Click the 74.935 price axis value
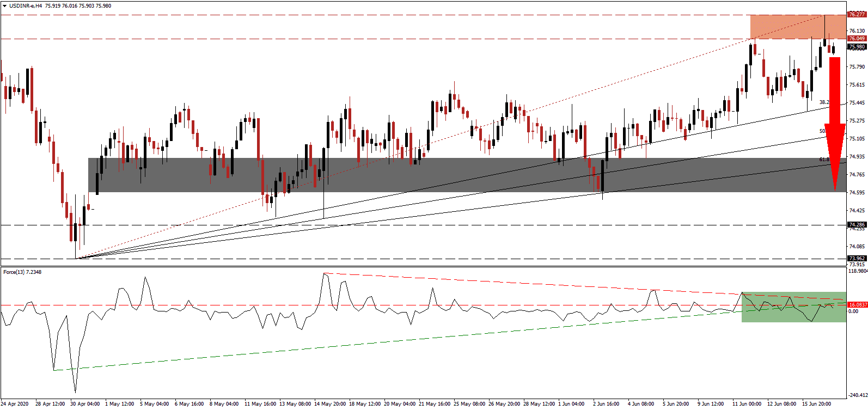Screen dimensions: 868x410 click(x=857, y=157)
